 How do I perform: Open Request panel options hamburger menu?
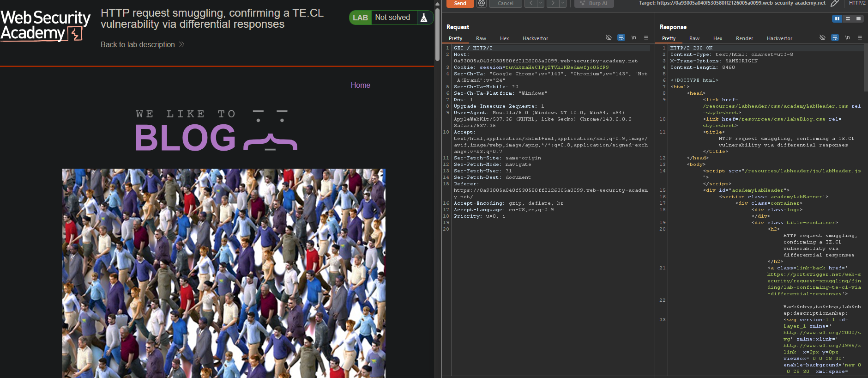[x=646, y=38]
